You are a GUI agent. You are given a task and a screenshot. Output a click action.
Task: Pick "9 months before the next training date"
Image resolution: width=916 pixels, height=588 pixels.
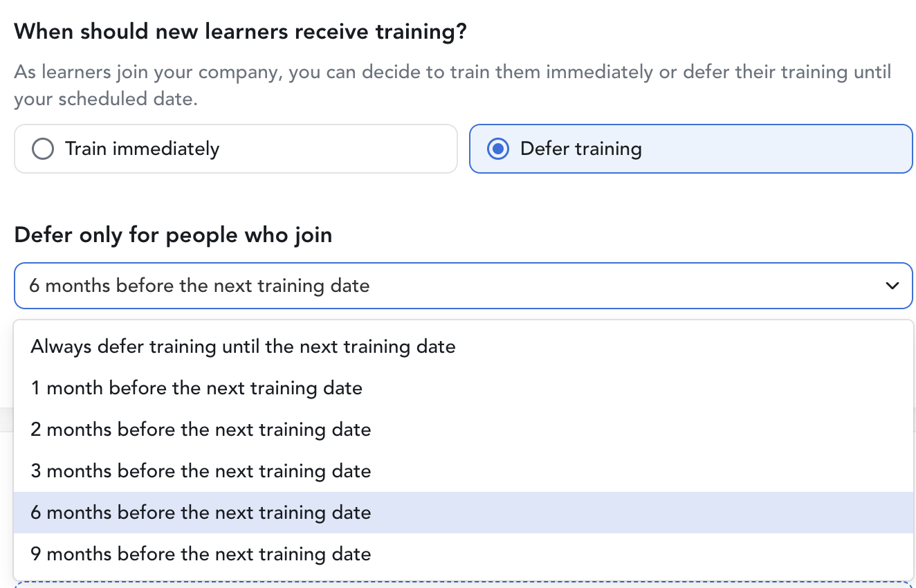pyautogui.click(x=201, y=554)
